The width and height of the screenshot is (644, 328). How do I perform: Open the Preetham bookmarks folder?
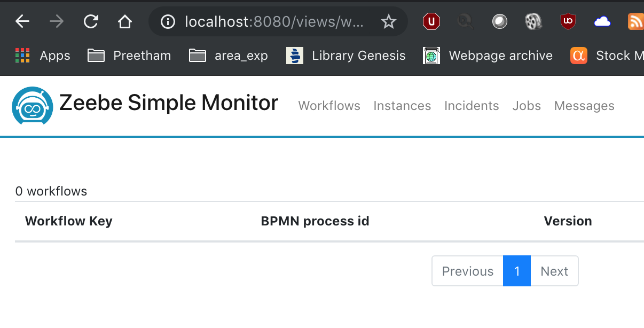pos(128,55)
